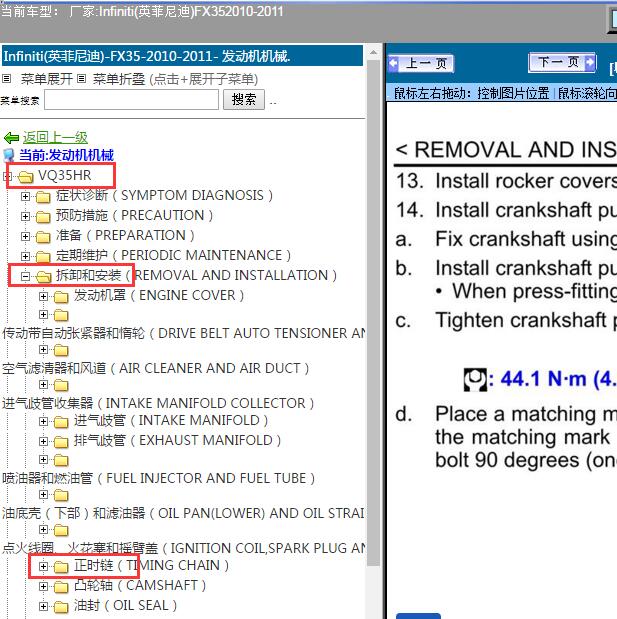Open 点火线圈 IGNITION COIL,SPARK PLUG entry
The width and height of the screenshot is (617, 619).
[x=183, y=548]
